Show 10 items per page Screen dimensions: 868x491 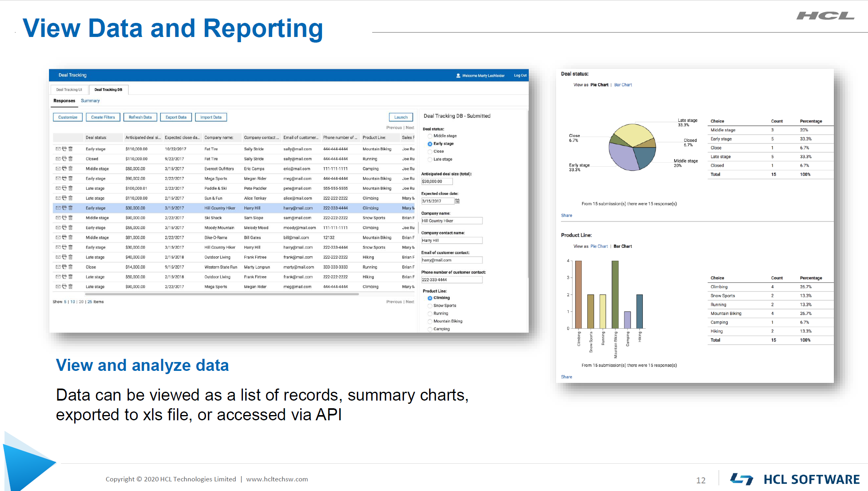73,302
